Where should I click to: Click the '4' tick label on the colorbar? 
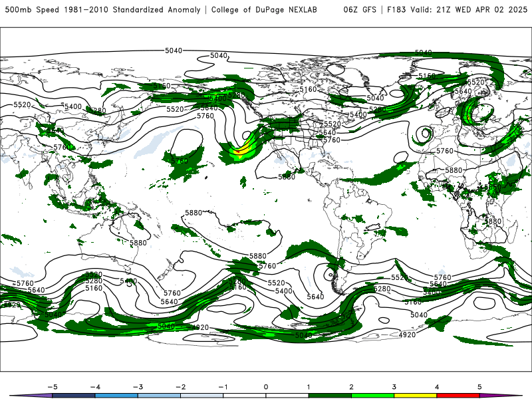pyautogui.click(x=437, y=387)
